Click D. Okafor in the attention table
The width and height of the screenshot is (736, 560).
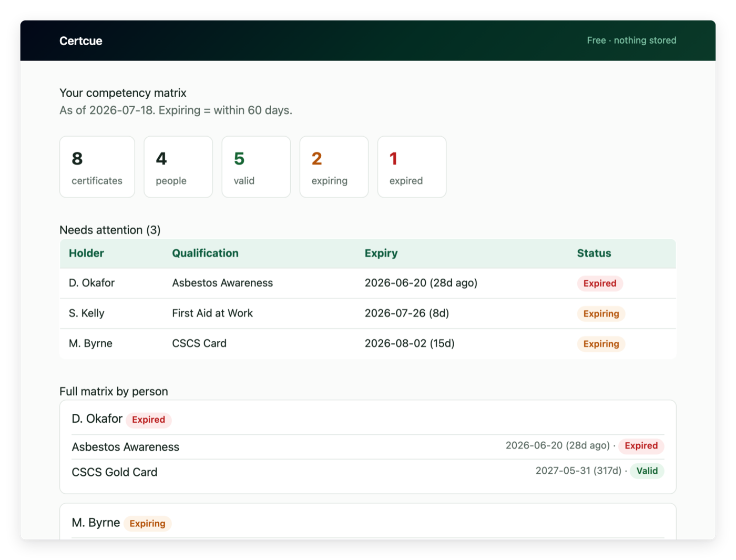click(x=91, y=283)
